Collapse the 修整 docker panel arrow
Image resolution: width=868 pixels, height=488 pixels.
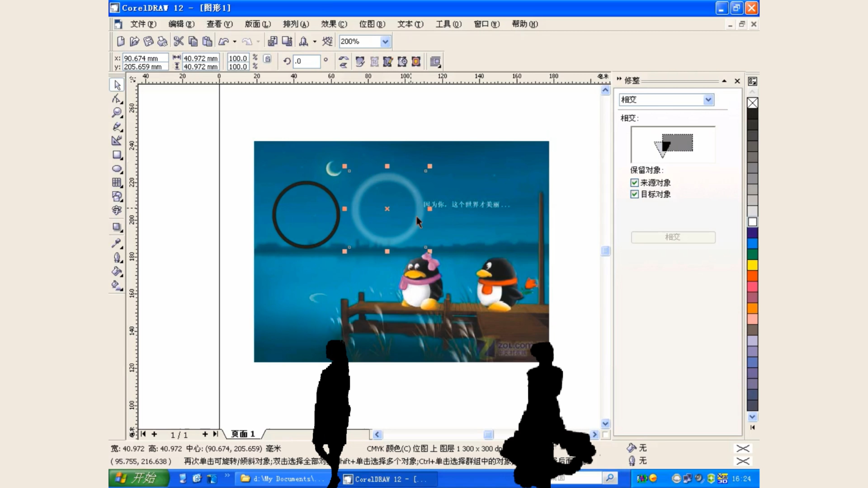724,81
